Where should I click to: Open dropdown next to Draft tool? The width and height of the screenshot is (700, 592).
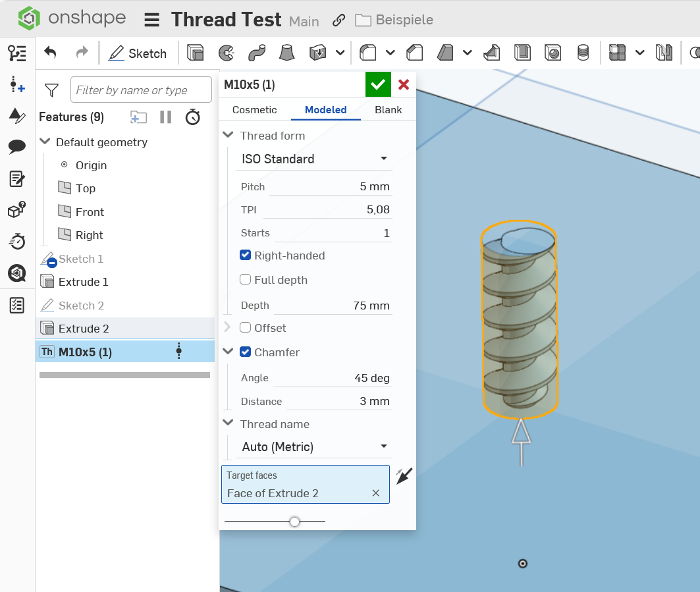click(x=468, y=53)
